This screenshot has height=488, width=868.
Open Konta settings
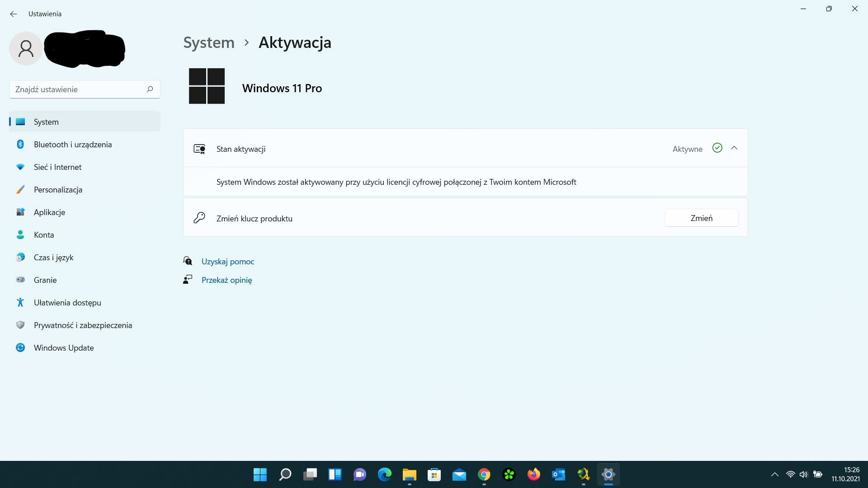click(85, 235)
